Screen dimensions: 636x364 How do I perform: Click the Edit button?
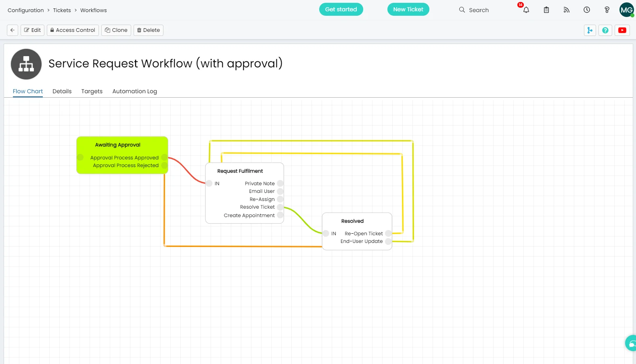click(x=32, y=30)
